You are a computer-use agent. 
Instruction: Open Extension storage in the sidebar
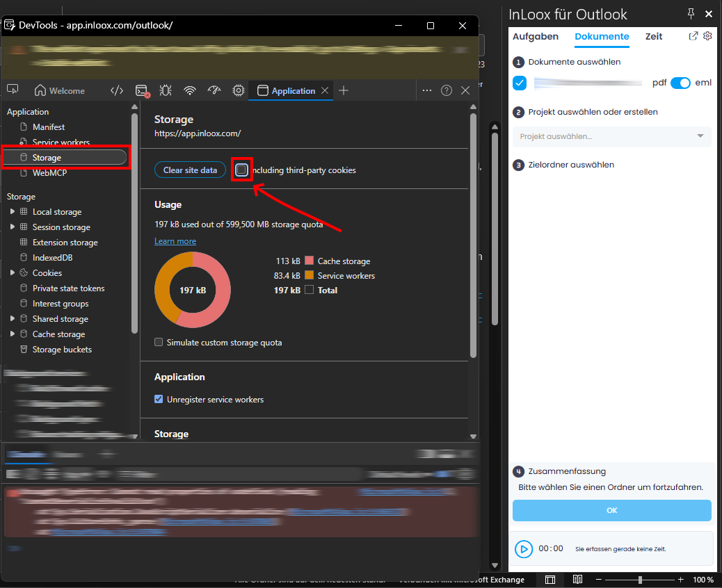pyautogui.click(x=65, y=243)
